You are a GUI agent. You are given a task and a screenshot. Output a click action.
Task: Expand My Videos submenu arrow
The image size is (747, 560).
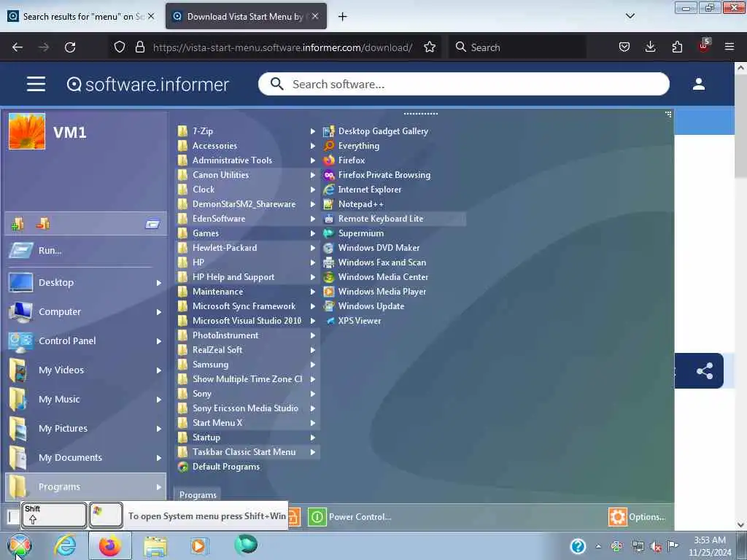pos(158,370)
